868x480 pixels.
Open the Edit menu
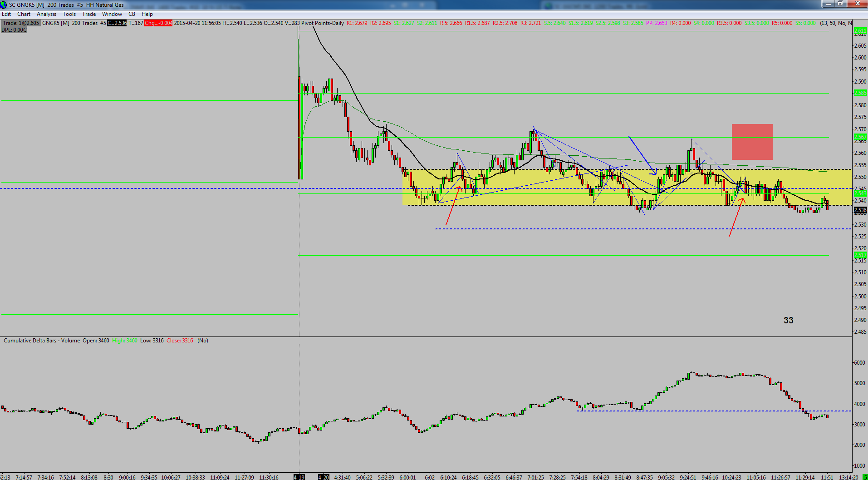tap(6, 14)
